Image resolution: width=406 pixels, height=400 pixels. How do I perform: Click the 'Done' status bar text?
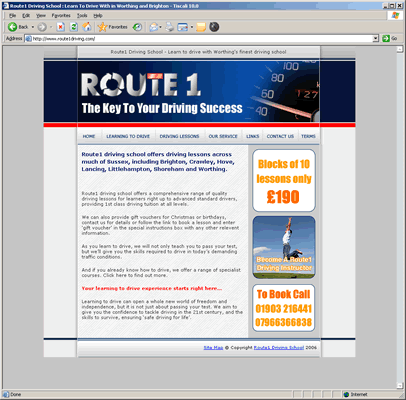15,394
